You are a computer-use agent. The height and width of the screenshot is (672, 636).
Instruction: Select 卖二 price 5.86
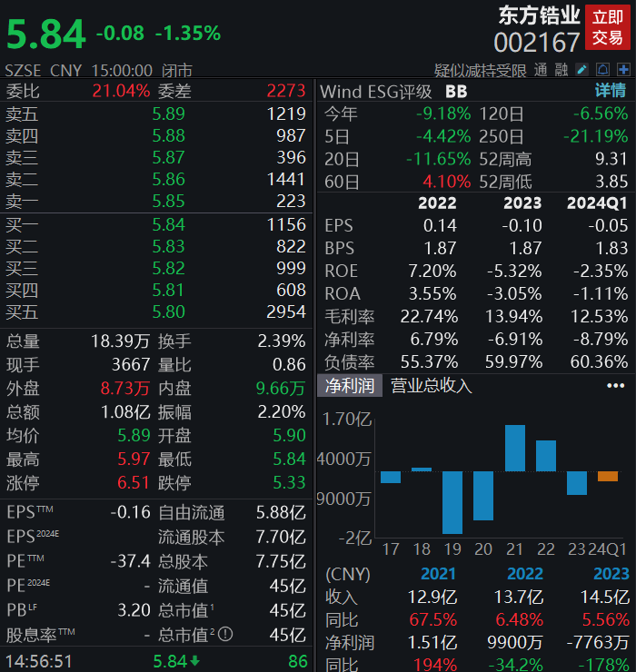point(169,180)
